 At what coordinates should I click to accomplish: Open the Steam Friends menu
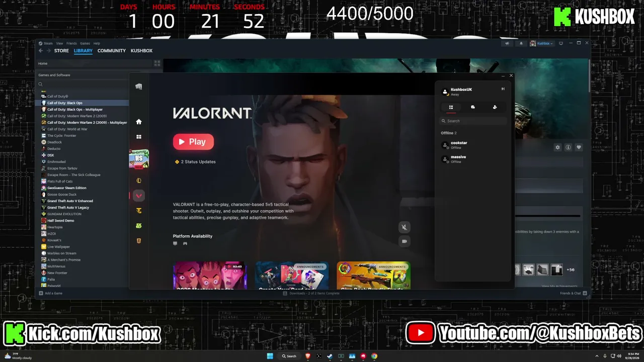point(71,43)
